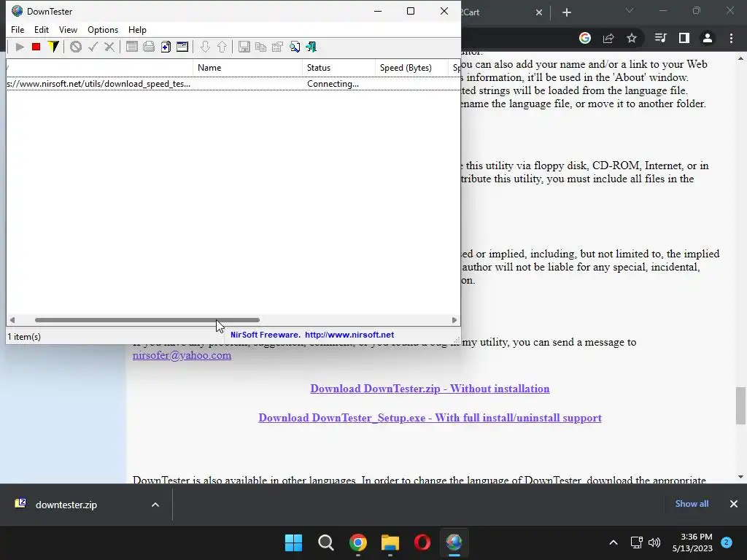The height and width of the screenshot is (560, 747).
Task: Click the Google icon in Chrome address bar
Action: (585, 38)
